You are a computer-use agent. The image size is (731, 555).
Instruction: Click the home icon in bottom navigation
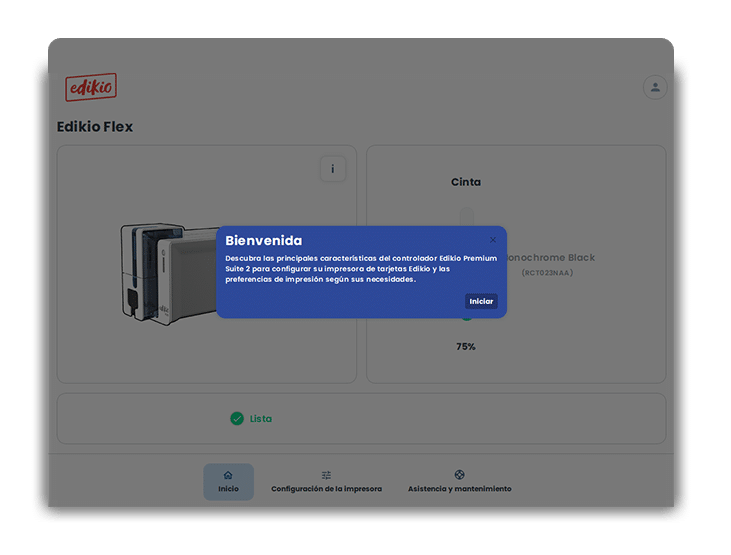pos(228,475)
